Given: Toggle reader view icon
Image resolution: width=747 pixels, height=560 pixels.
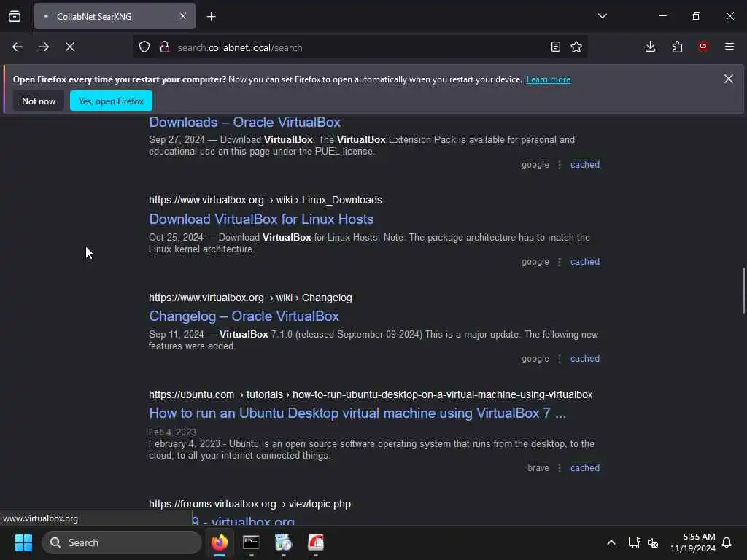Looking at the screenshot, I should point(555,47).
